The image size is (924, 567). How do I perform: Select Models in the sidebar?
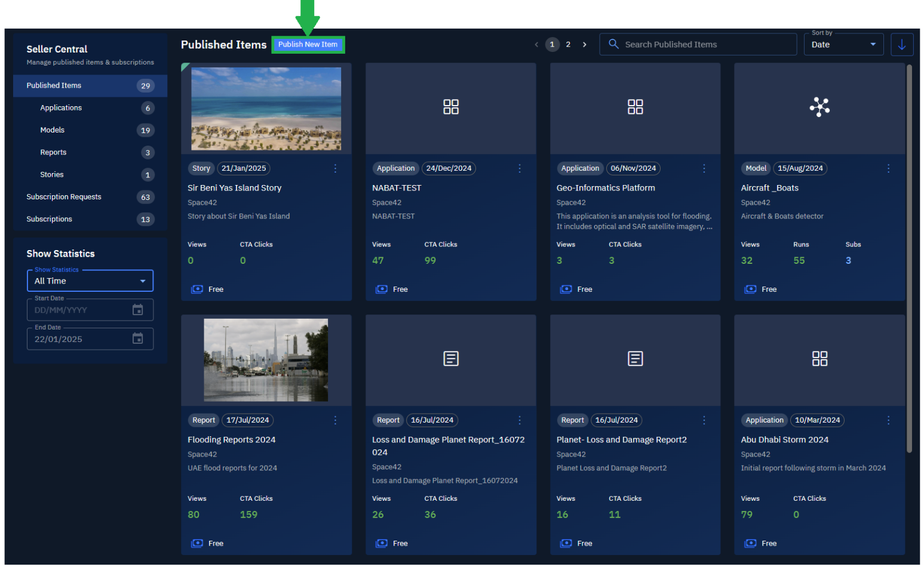(x=53, y=130)
